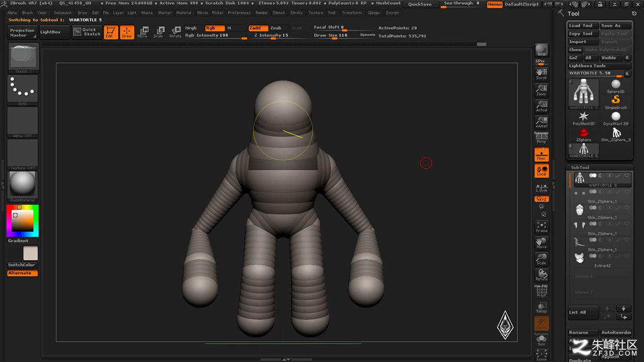Move subtool down with arrow
This screenshot has width=644, height=362.
[623, 309]
